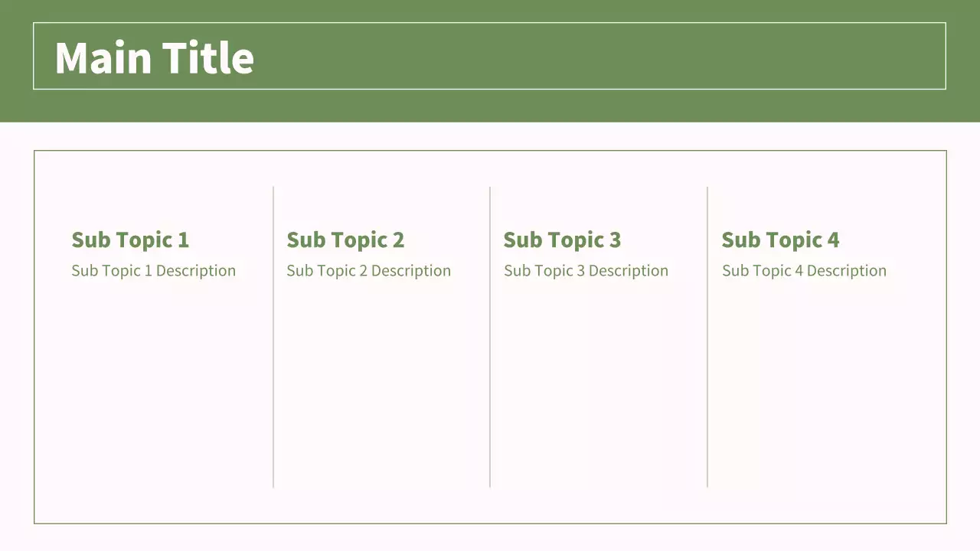Click the Main Title text
The width and height of the screenshot is (980, 551).
pyautogui.click(x=154, y=58)
